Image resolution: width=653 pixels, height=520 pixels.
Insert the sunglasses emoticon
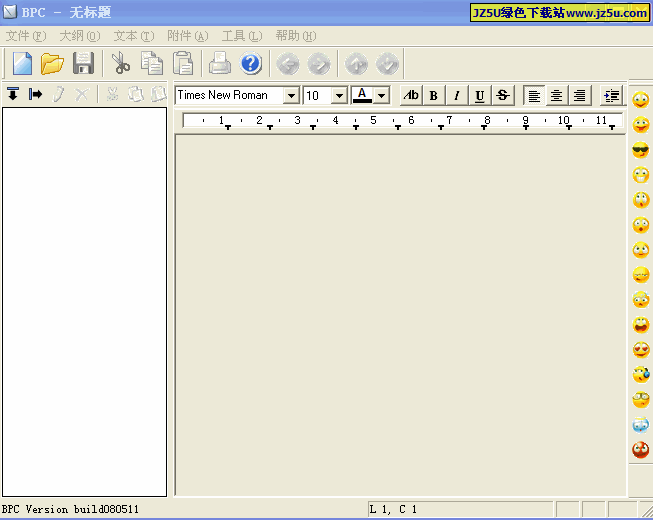tap(641, 150)
